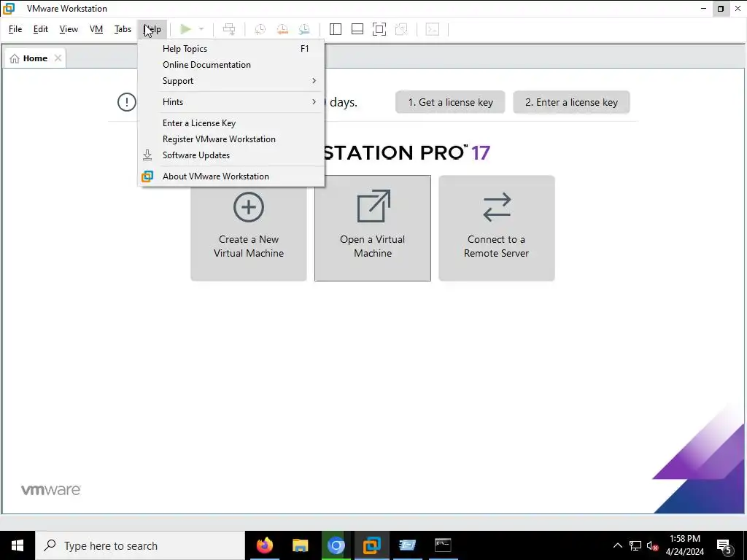
Task: Click the Enter Full Screen icon
Action: pos(379,29)
